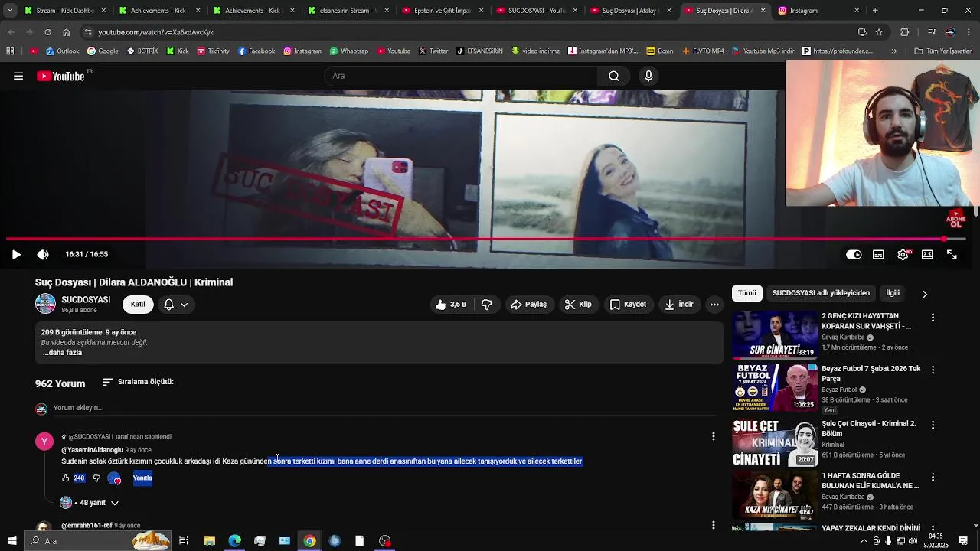980x551 pixels.
Task: Select the Tümü filter chip
Action: pos(747,293)
